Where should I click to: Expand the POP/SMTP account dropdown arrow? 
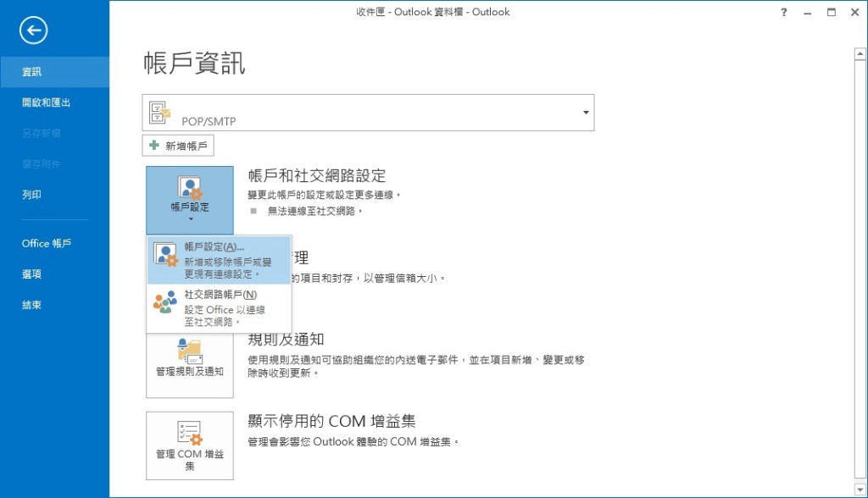[585, 113]
